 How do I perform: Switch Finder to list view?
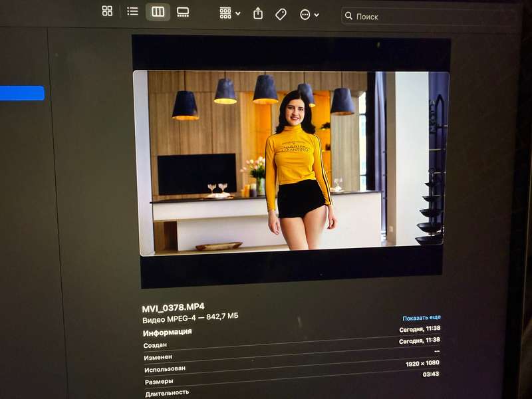pos(132,11)
